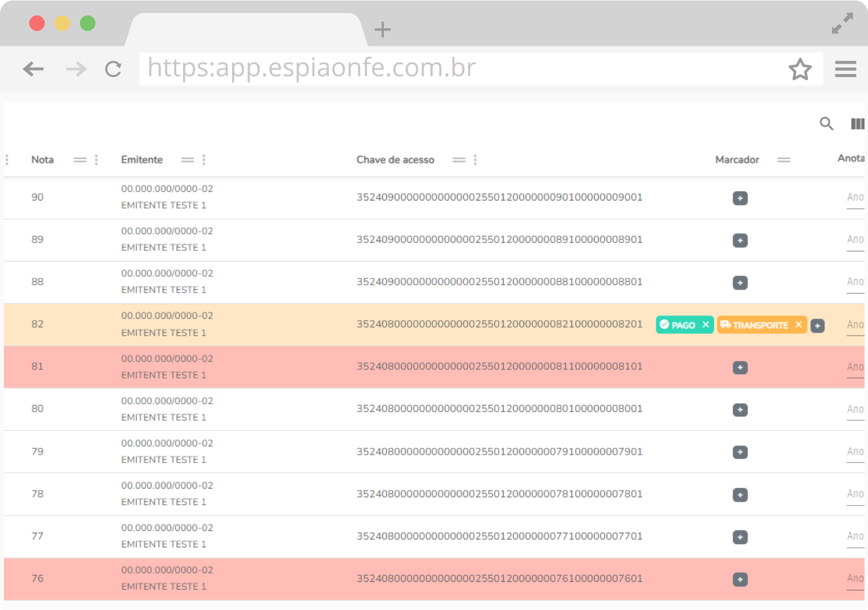Toggle fullscreen with expand arrows icon

click(x=842, y=23)
